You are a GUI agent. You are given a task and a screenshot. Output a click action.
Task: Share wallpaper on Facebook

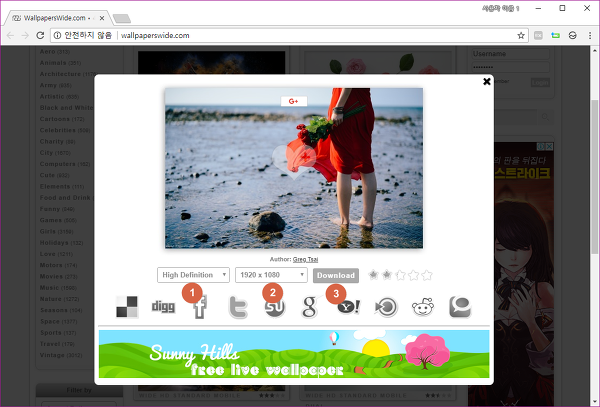[200, 307]
